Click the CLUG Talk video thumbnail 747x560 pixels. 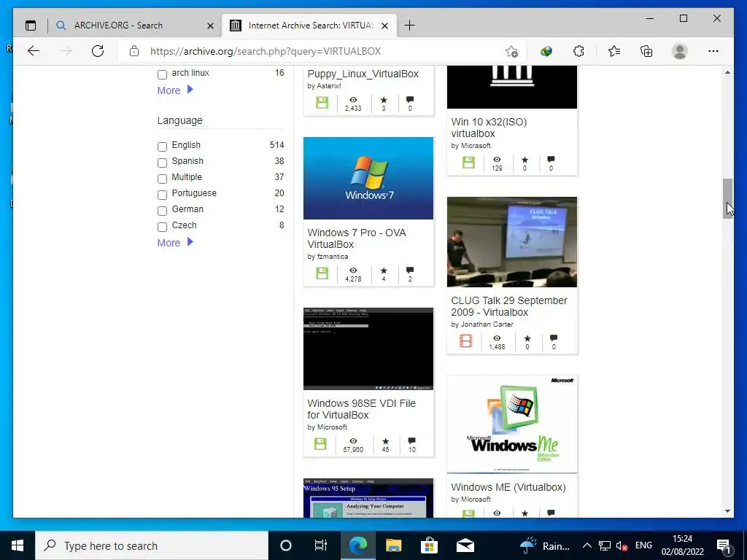512,242
